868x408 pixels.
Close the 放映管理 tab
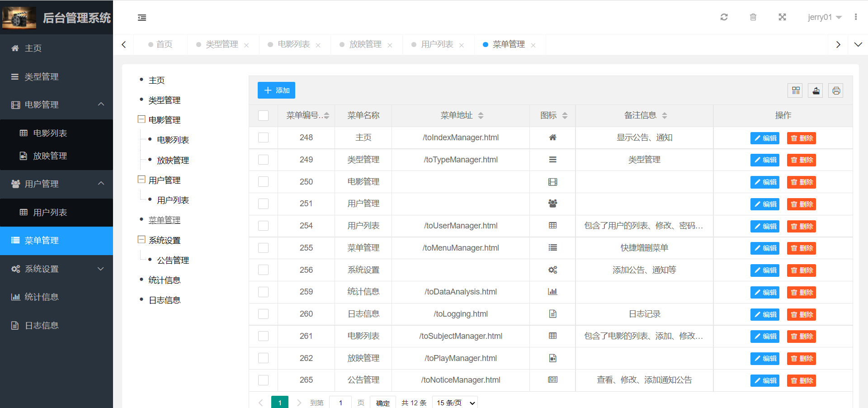coord(390,45)
